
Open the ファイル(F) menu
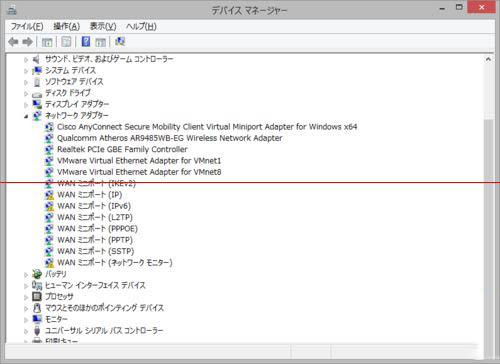coord(27,26)
